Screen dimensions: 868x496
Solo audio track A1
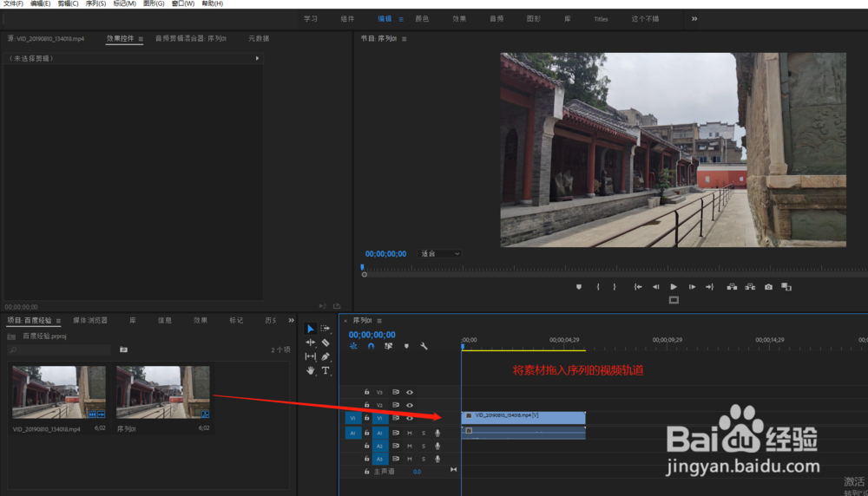tap(424, 433)
